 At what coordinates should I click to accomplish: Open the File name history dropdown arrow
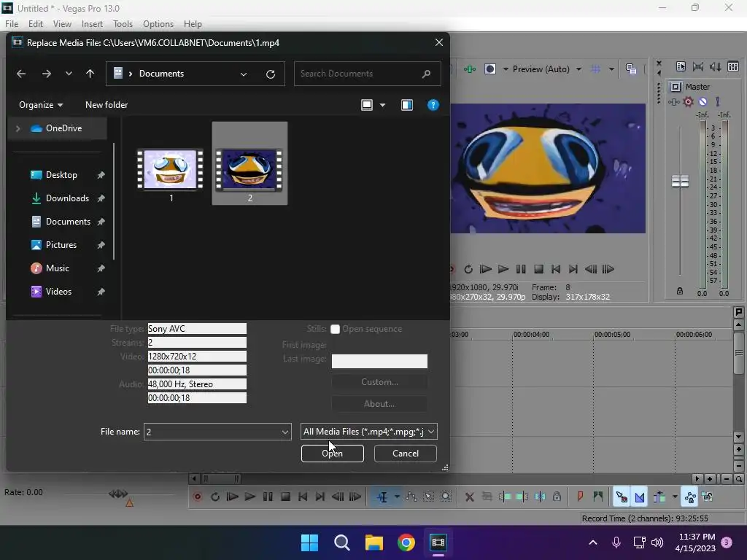click(x=285, y=432)
